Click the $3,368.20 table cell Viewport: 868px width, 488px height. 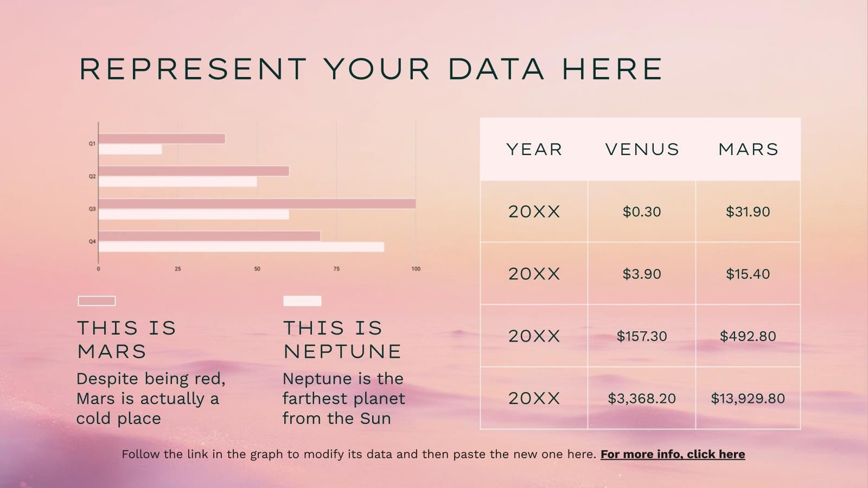tap(642, 399)
